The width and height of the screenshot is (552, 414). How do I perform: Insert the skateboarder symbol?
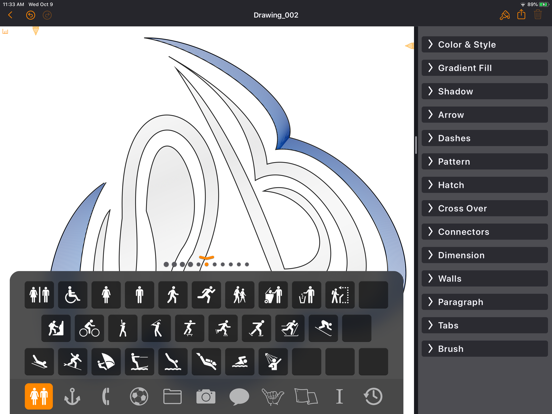tap(190, 328)
